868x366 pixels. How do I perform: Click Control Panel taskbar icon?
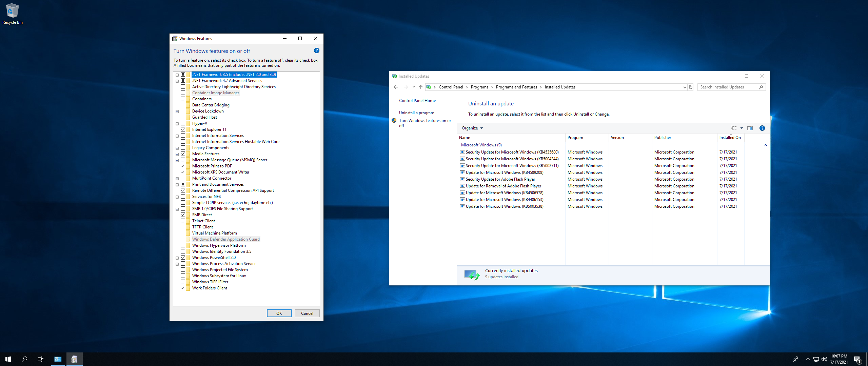pos(58,359)
